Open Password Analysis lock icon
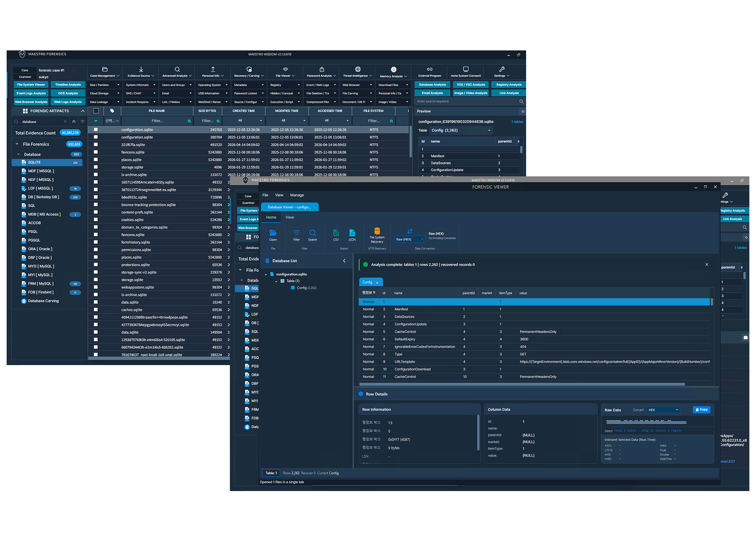Screen dimensions: 756x541 (322, 69)
